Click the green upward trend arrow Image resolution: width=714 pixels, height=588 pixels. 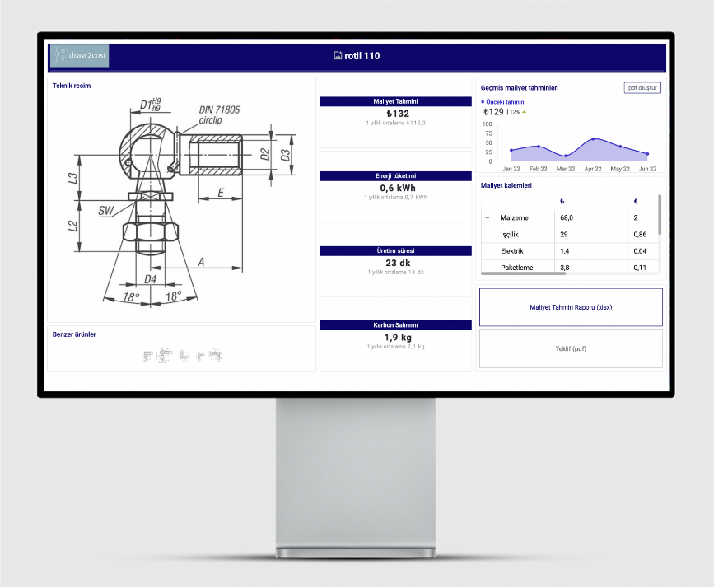point(524,111)
